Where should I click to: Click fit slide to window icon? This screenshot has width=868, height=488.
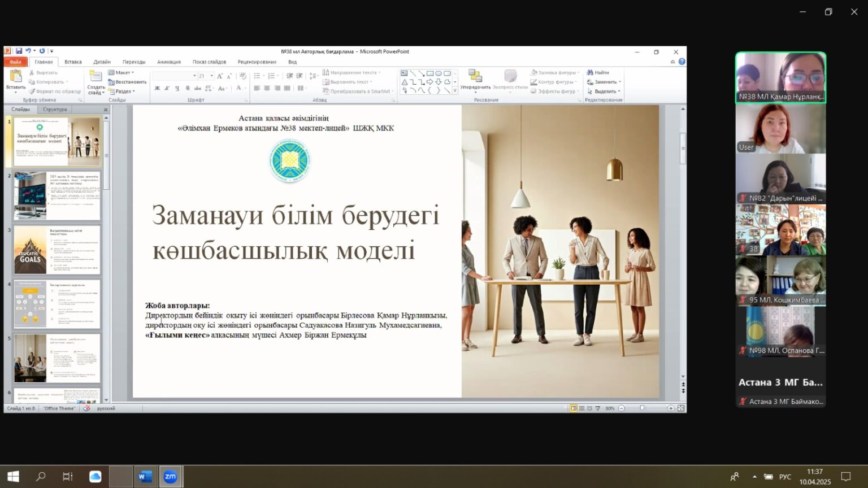(681, 408)
